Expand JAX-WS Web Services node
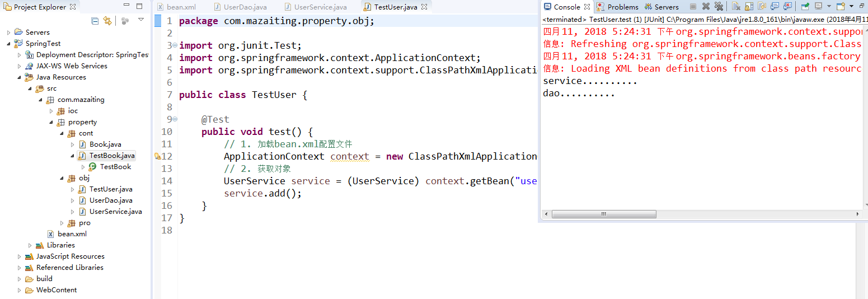Image resolution: width=868 pixels, height=299 pixels. pos(19,66)
